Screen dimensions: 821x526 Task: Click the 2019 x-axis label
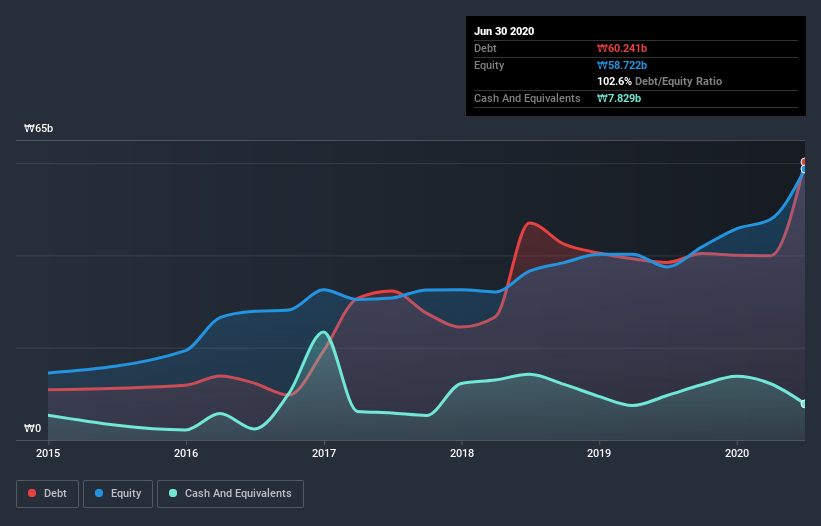[599, 453]
